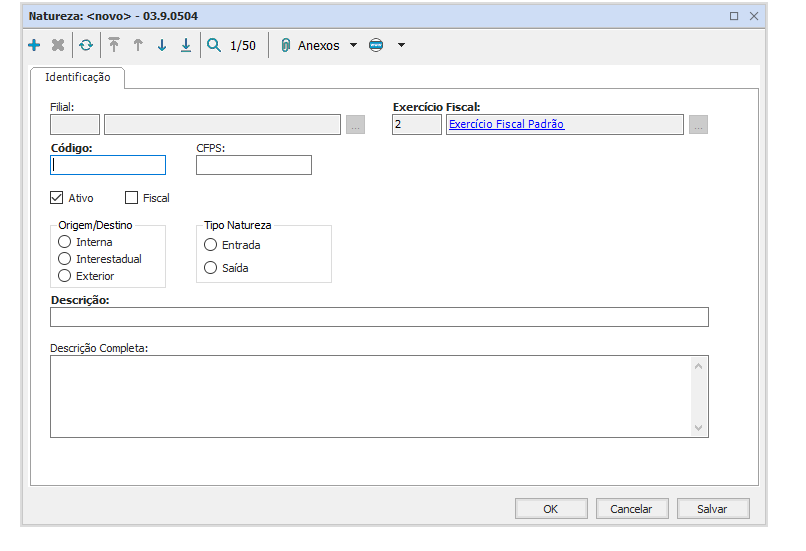Switch to the Identificação tab
The image size is (806, 551).
coord(78,77)
